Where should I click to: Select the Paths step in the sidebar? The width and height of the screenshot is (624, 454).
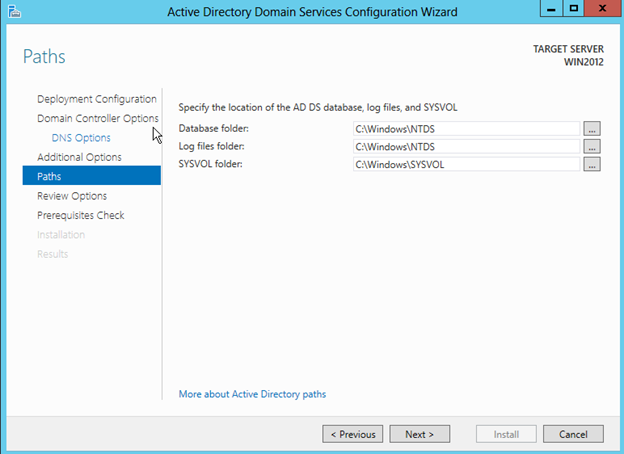[x=49, y=176]
